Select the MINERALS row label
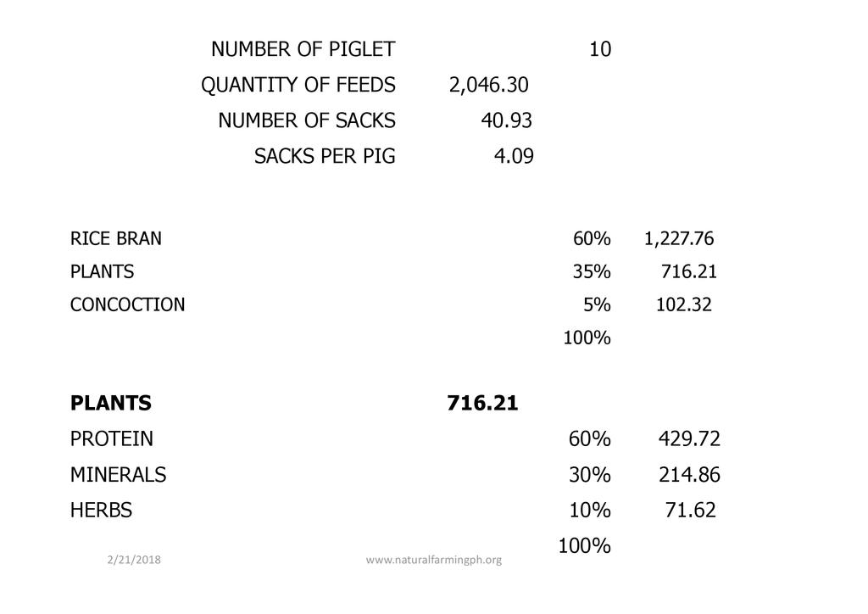 (118, 475)
